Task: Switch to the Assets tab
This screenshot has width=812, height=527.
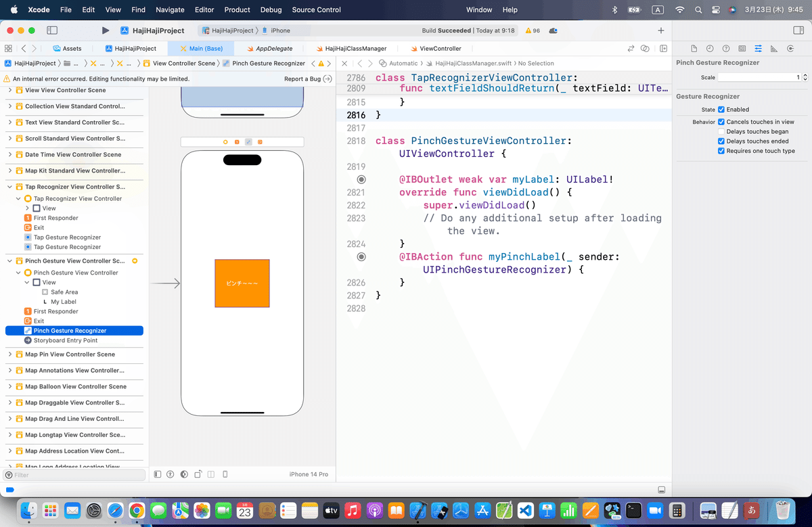Action: coord(66,49)
